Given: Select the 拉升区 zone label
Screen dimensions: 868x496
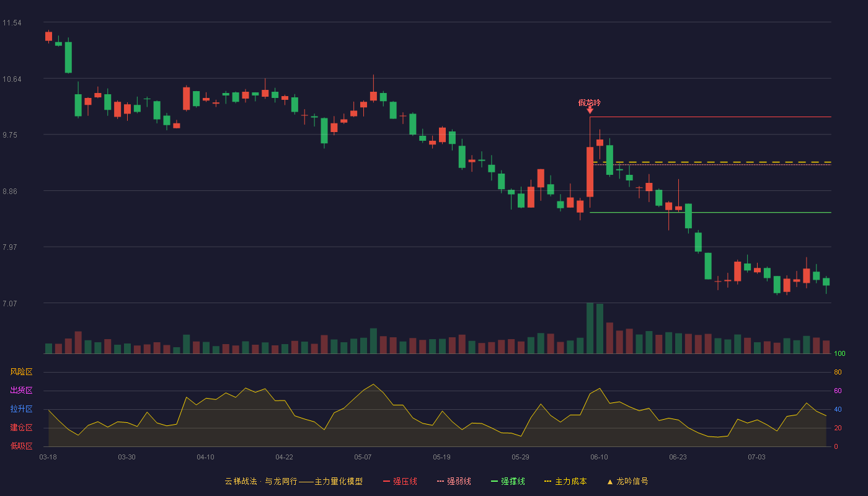Looking at the screenshot, I should pyautogui.click(x=21, y=409).
